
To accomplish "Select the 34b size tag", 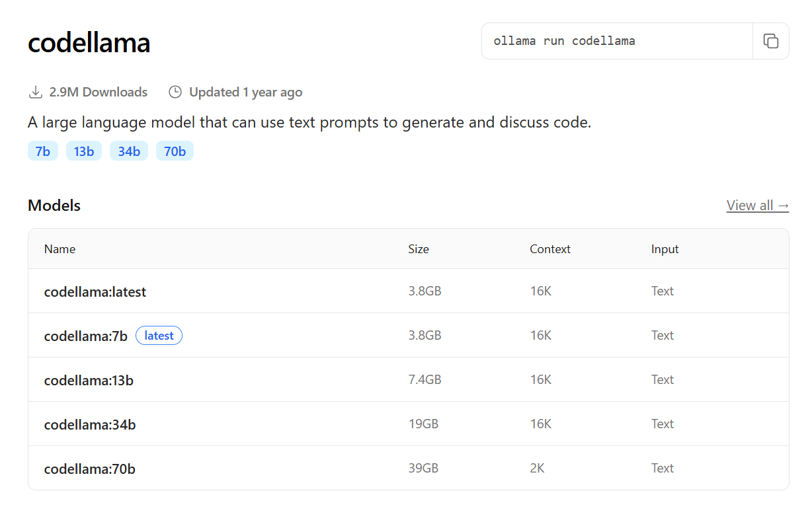I will click(x=129, y=151).
